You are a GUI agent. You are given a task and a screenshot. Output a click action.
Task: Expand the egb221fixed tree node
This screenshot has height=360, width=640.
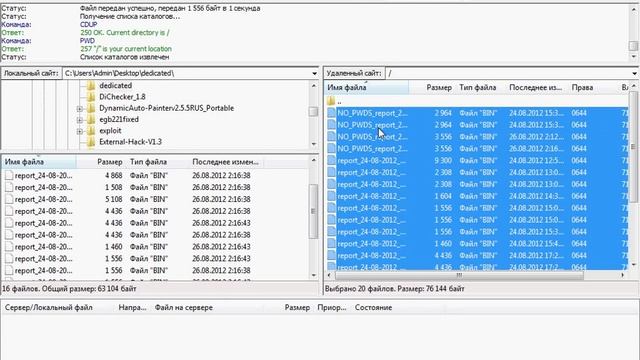point(80,120)
